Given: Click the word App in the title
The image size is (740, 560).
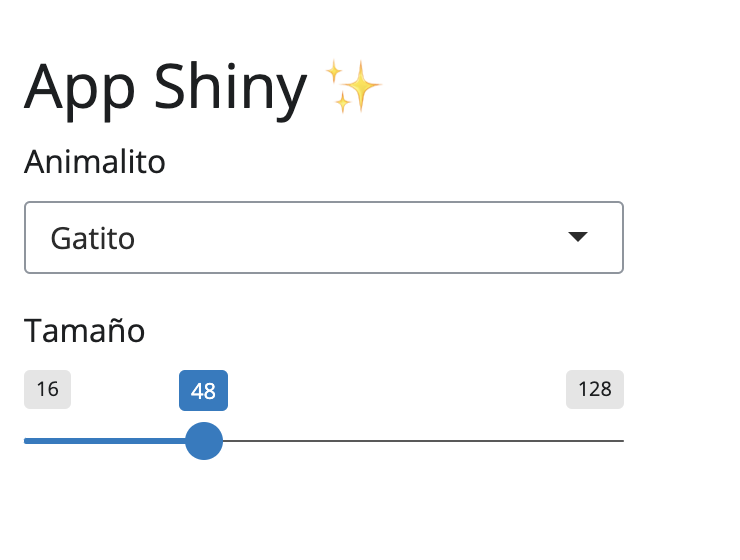Looking at the screenshot, I should coord(82,88).
